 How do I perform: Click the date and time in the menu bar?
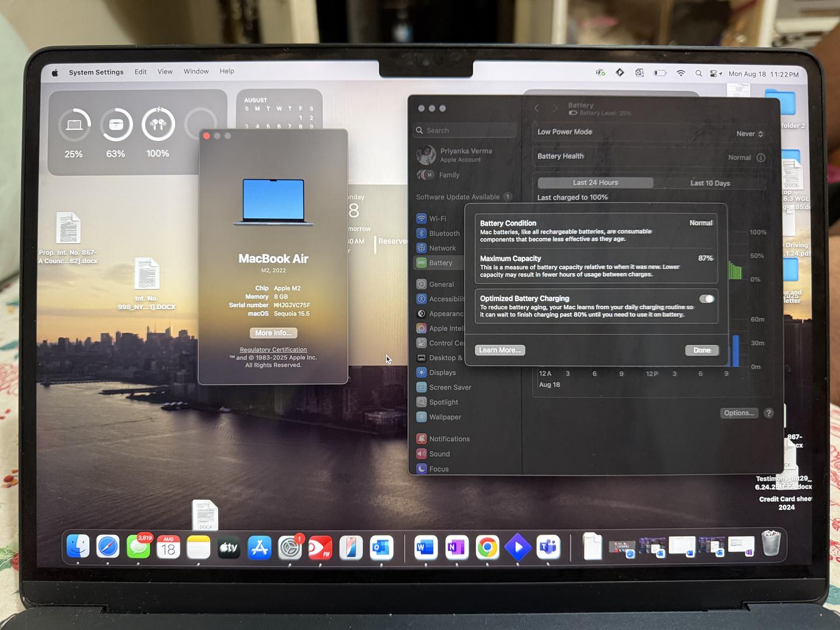tap(764, 74)
